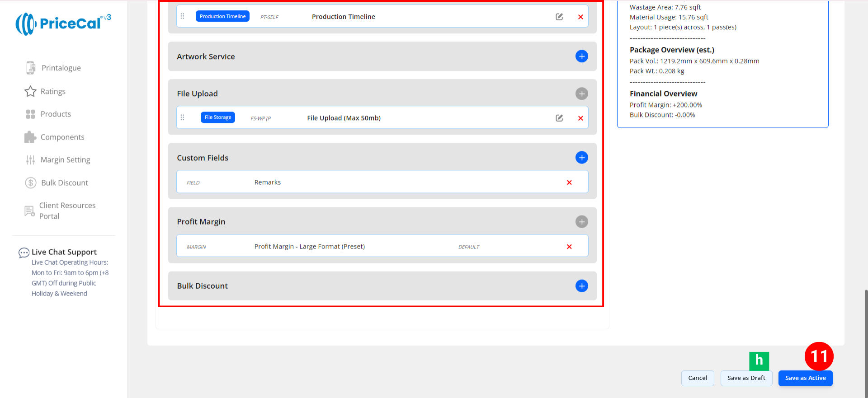Screen dimensions: 868x398
Task: Click the File Upload row drag handle
Action: tap(183, 117)
